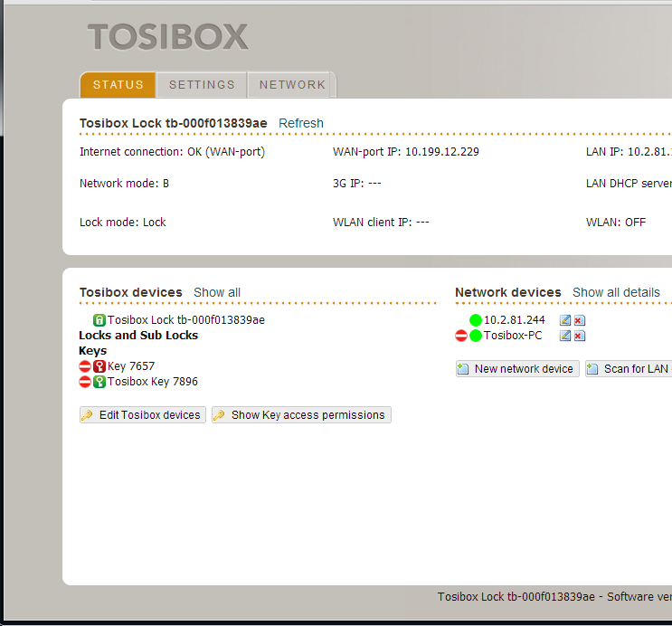Click the red no-entry icon beside Tosibox-PC
Viewport: 672px width, 626px height.
click(461, 336)
